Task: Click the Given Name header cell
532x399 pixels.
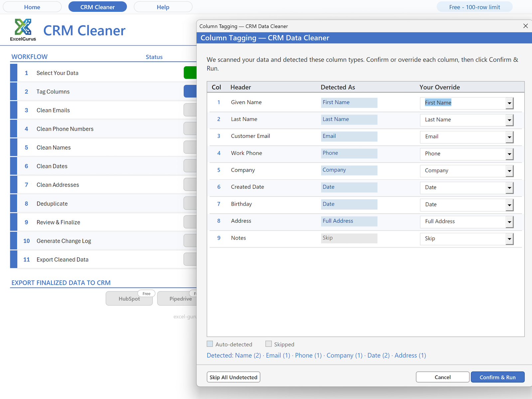Action: [246, 102]
